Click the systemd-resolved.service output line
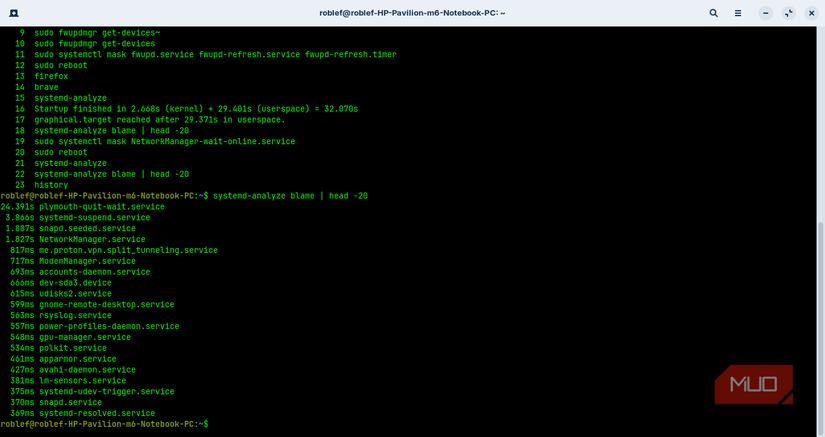The width and height of the screenshot is (825, 437). (83, 413)
